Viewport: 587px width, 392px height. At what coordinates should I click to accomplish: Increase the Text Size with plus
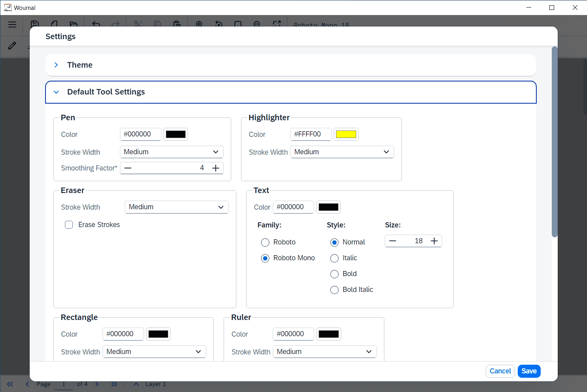click(x=434, y=241)
